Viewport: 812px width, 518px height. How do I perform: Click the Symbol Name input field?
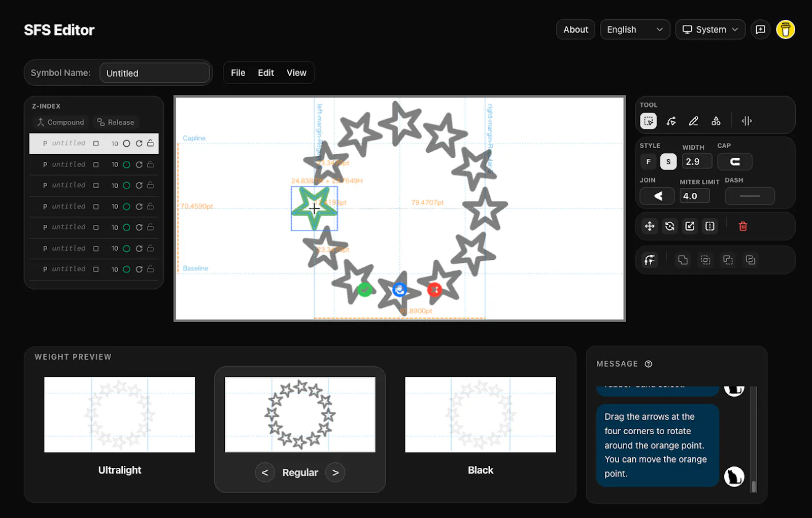155,73
